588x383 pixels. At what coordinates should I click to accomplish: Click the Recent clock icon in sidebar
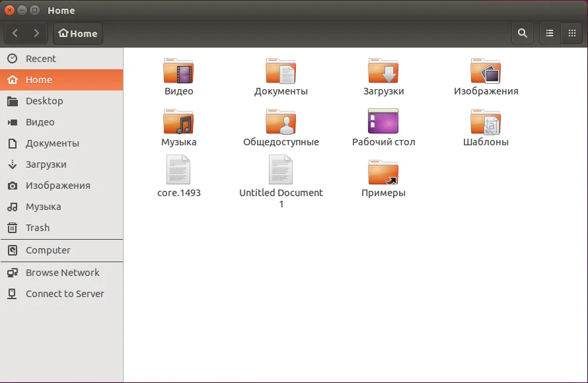pos(13,59)
